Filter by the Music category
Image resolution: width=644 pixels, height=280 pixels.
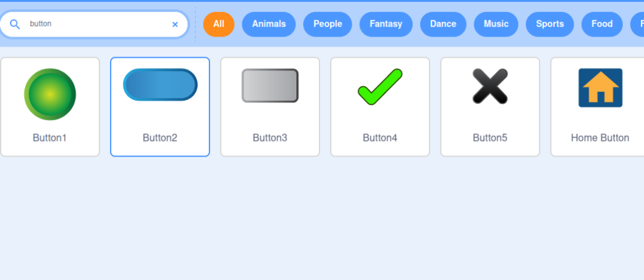496,24
